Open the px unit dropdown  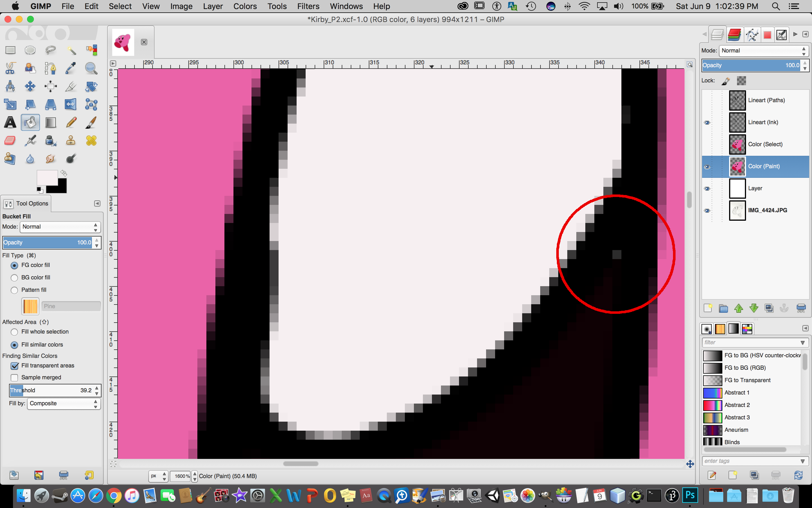pyautogui.click(x=158, y=476)
